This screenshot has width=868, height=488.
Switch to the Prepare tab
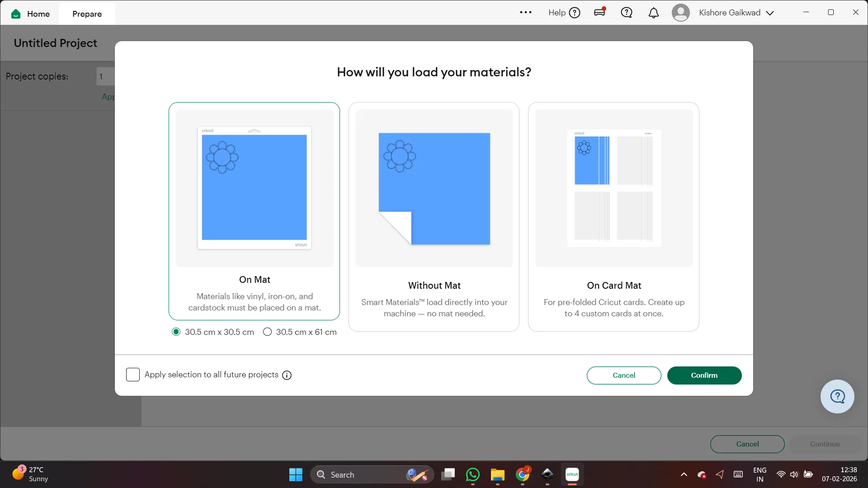pyautogui.click(x=87, y=14)
